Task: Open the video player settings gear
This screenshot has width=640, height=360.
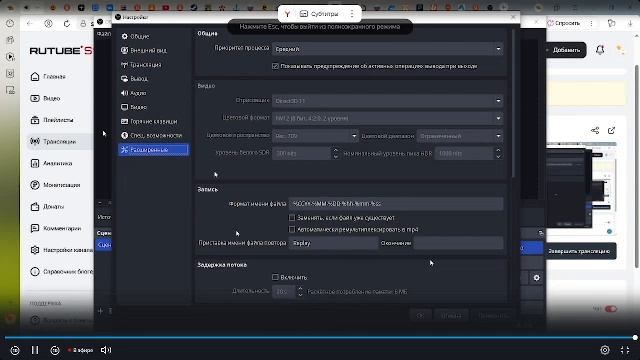Action: pos(605,350)
